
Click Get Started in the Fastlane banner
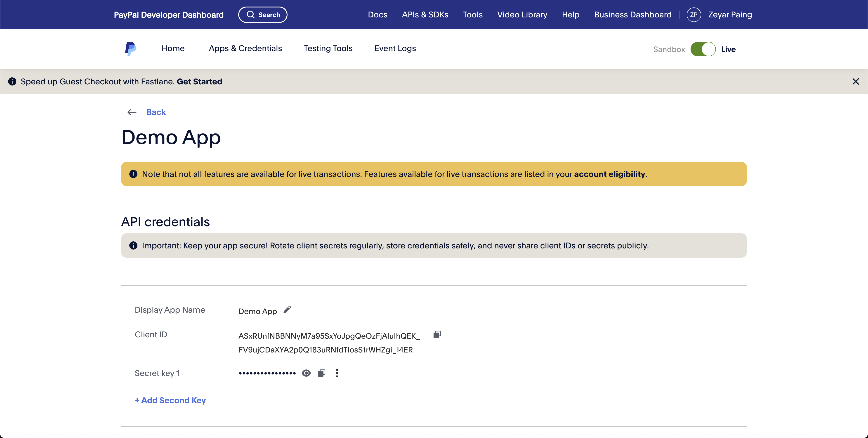199,82
